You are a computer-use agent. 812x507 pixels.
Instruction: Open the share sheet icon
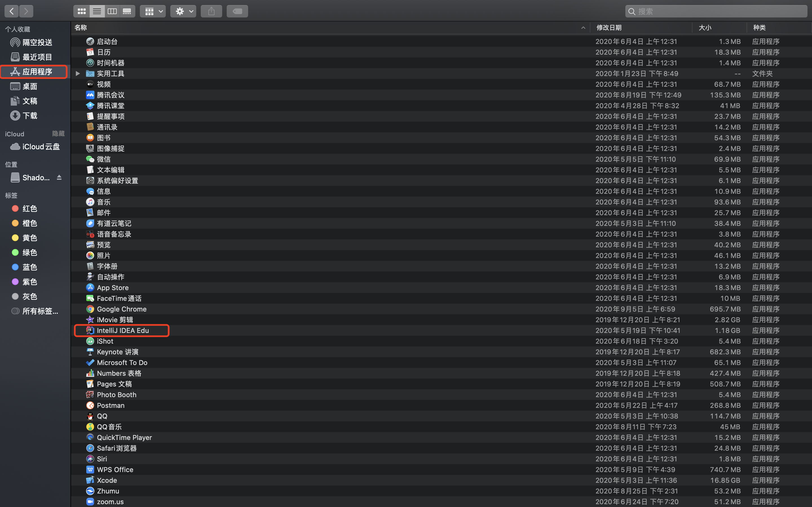211,11
